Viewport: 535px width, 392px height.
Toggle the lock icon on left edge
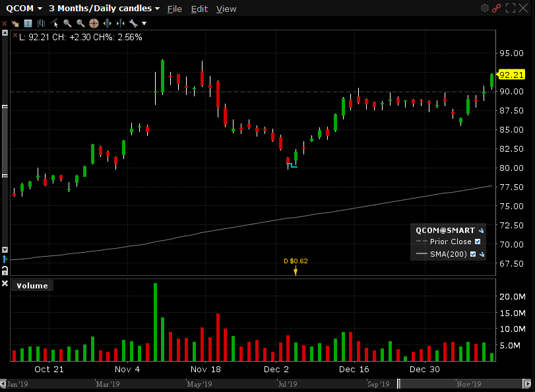pos(5,271)
